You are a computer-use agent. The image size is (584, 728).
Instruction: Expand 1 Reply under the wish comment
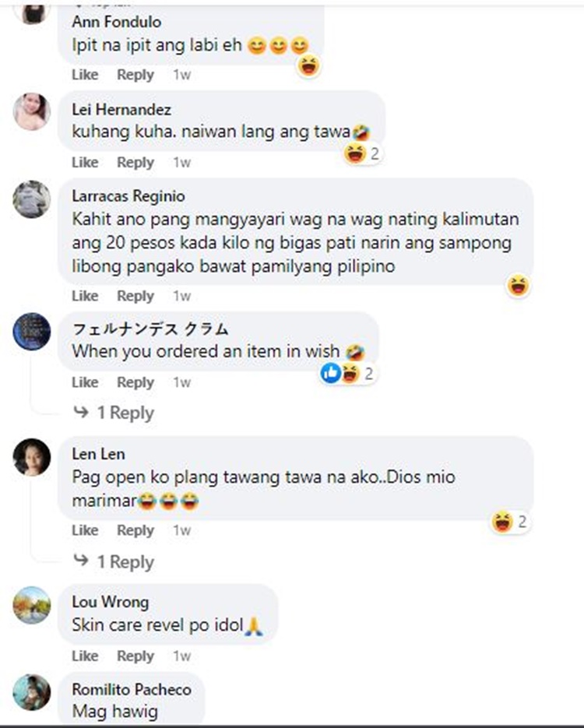[114, 413]
